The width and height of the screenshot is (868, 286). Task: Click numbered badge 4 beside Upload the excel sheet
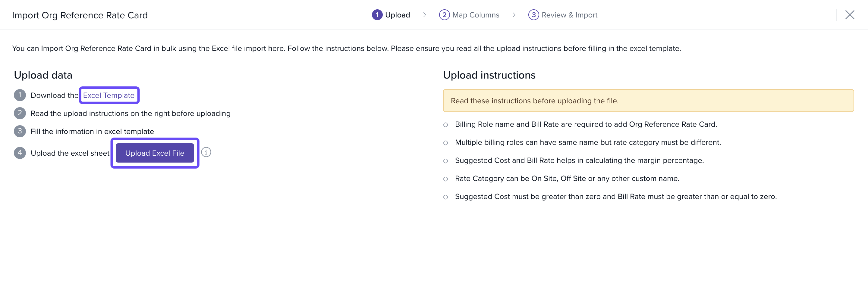pos(20,153)
